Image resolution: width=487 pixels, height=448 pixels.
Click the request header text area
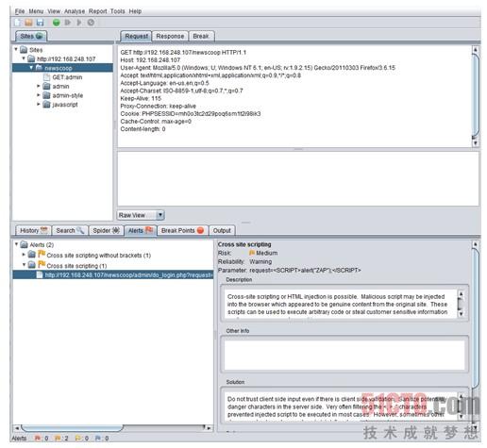click(x=294, y=96)
